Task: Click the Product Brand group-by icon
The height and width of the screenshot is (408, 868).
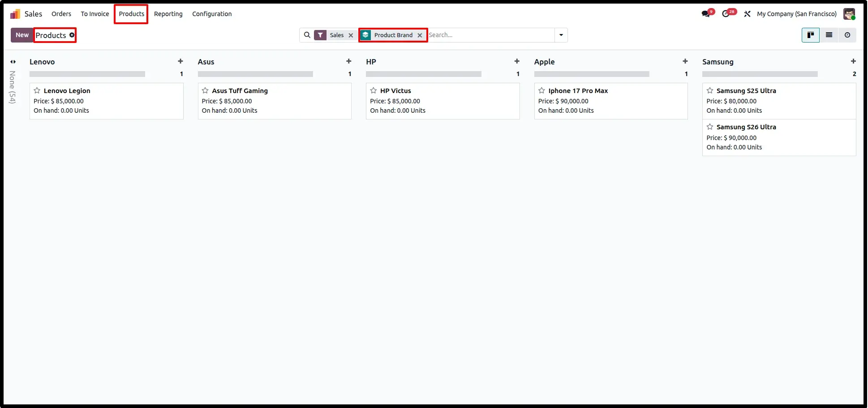Action: click(x=366, y=35)
